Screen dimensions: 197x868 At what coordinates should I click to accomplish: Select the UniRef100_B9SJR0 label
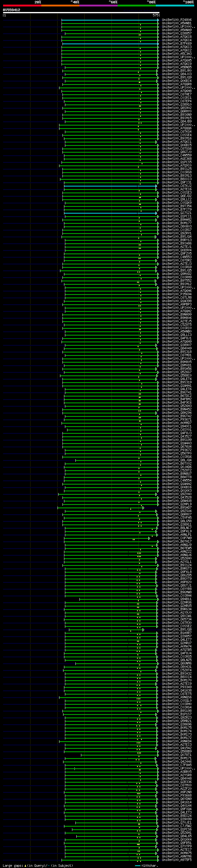pyautogui.click(x=177, y=71)
